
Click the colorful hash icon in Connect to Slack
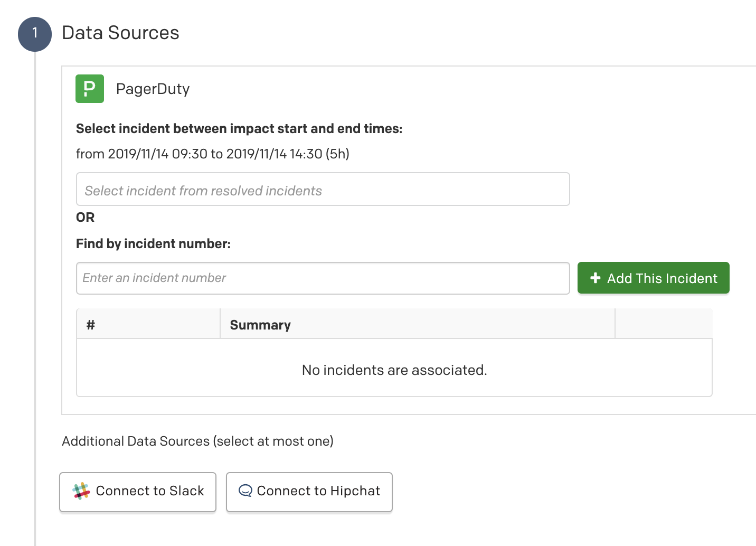click(81, 491)
